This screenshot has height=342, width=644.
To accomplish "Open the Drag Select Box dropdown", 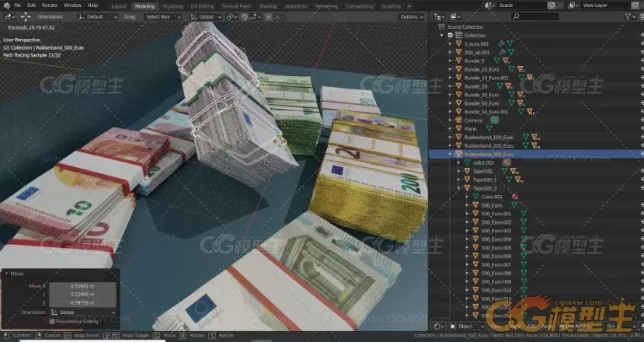I will (162, 17).
